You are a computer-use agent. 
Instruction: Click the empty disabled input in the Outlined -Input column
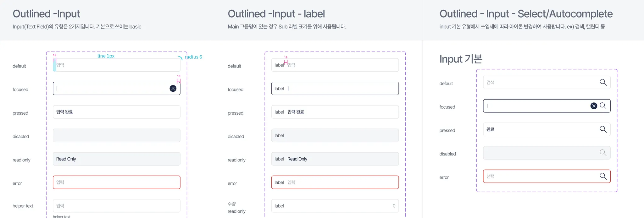[116, 135]
